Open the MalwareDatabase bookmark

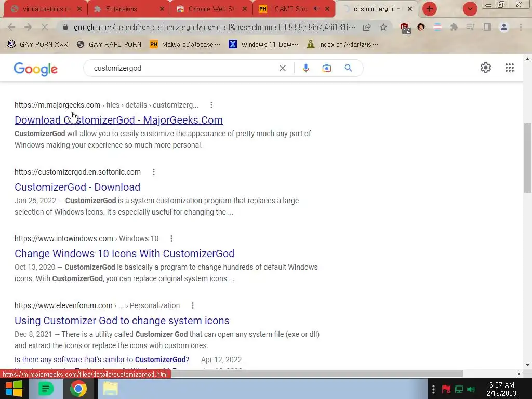pyautogui.click(x=185, y=44)
